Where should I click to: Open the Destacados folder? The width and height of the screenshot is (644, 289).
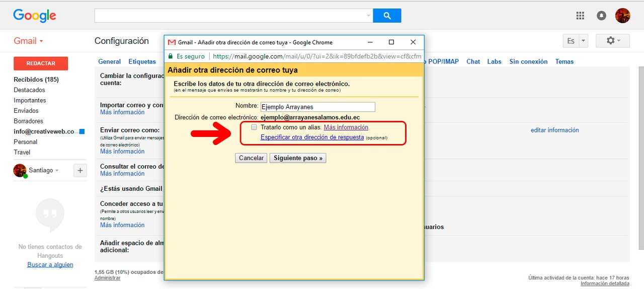click(29, 90)
